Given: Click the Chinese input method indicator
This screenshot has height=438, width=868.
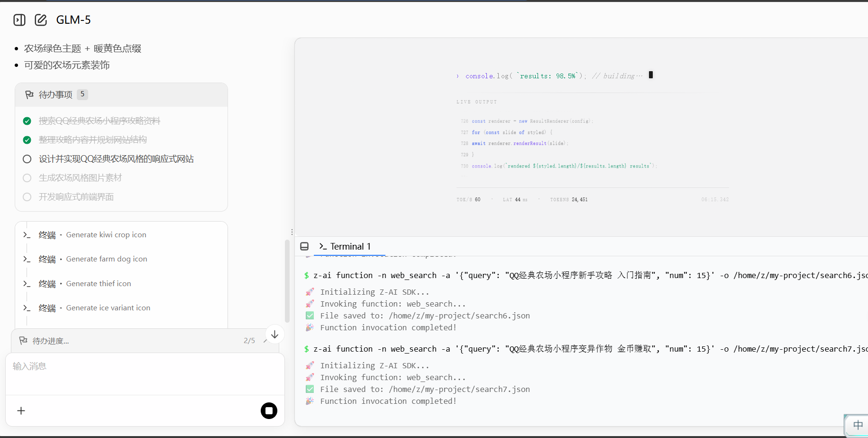Looking at the screenshot, I should click(858, 425).
